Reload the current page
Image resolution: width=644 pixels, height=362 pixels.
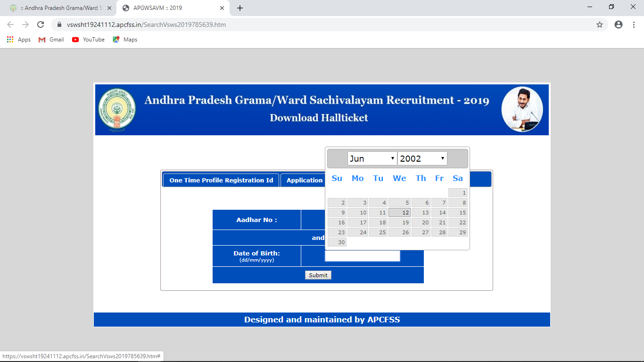[x=40, y=25]
